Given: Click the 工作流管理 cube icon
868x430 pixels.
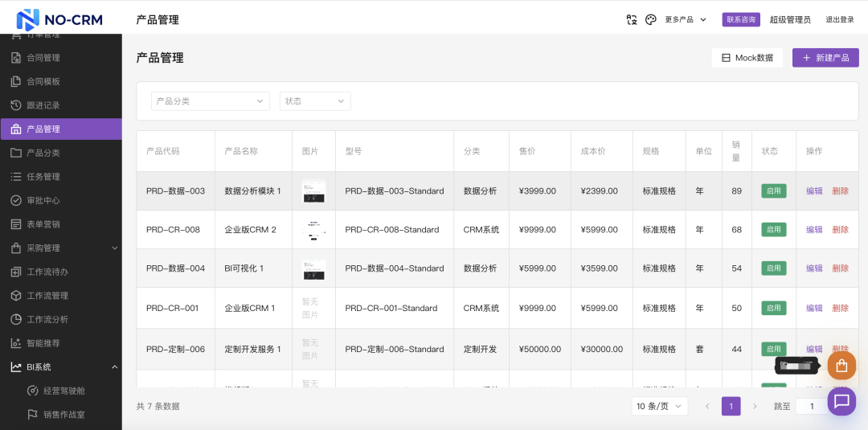Looking at the screenshot, I should (16, 296).
